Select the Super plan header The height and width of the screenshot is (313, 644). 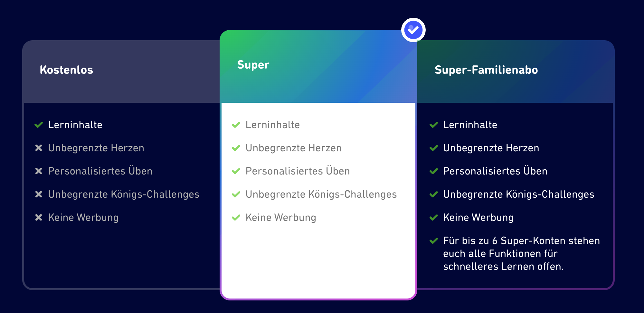point(318,66)
